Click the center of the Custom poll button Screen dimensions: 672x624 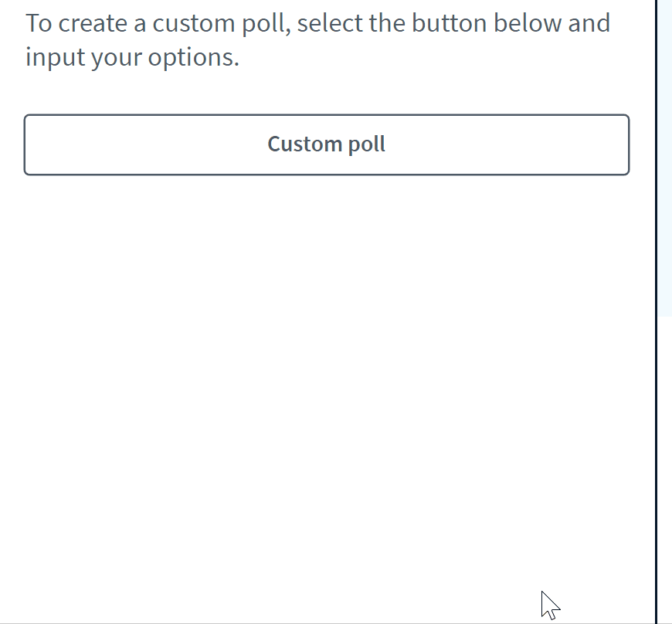(326, 144)
